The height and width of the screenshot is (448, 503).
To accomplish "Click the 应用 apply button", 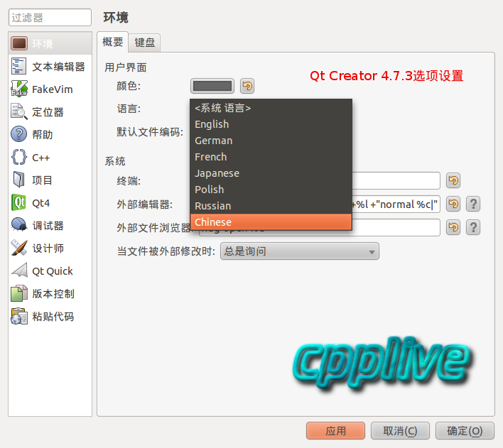I will coord(335,431).
